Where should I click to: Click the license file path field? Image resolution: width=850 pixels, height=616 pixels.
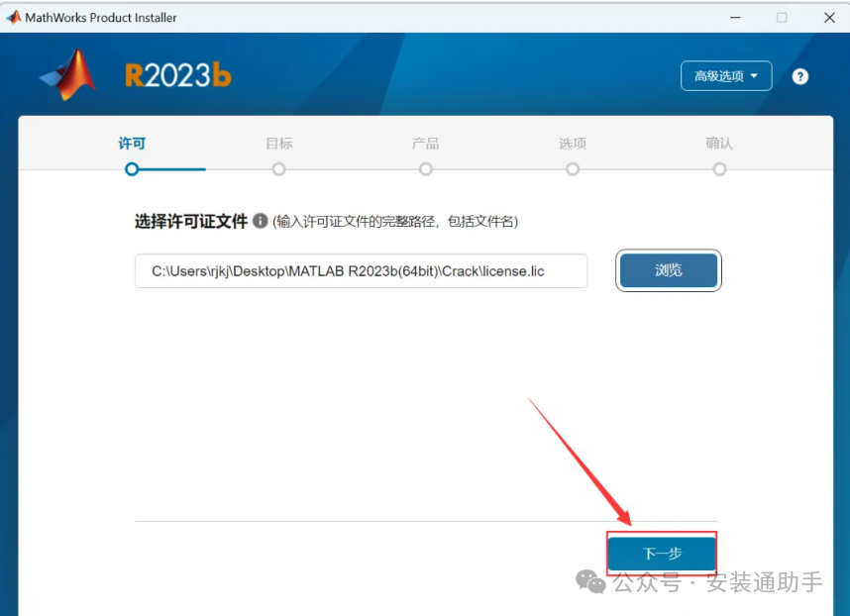point(361,271)
